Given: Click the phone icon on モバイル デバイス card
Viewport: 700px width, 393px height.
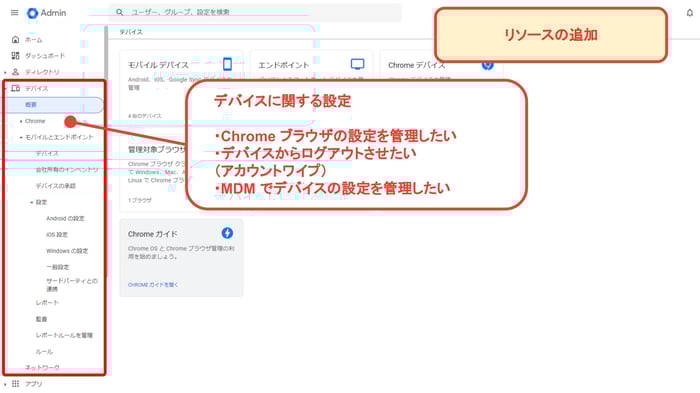Looking at the screenshot, I should 227,64.
